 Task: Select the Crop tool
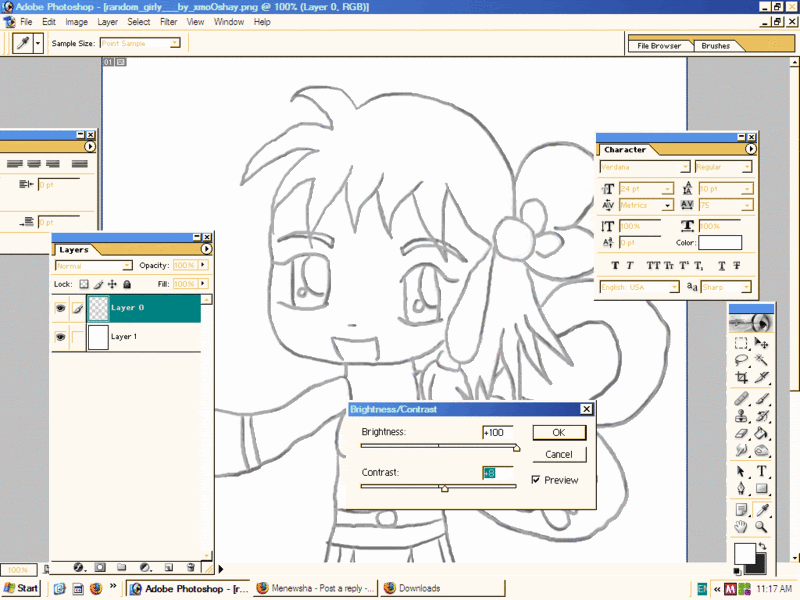click(x=741, y=378)
